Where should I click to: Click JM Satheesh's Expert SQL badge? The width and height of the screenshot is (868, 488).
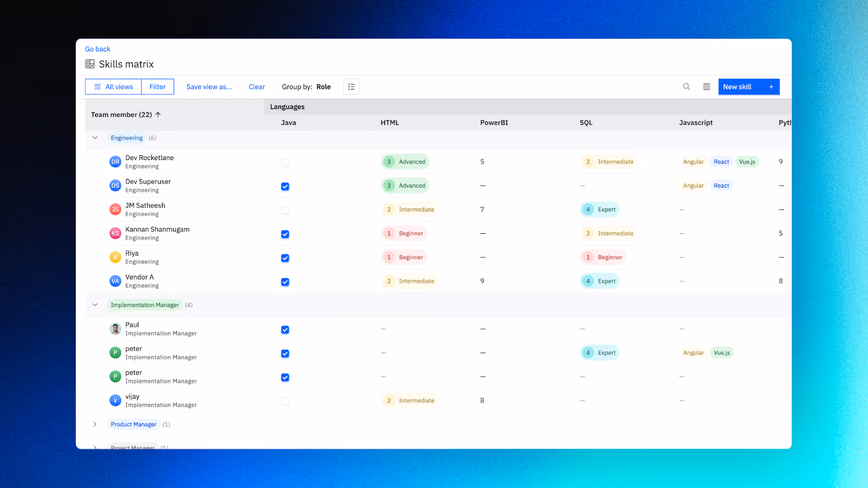(x=599, y=209)
